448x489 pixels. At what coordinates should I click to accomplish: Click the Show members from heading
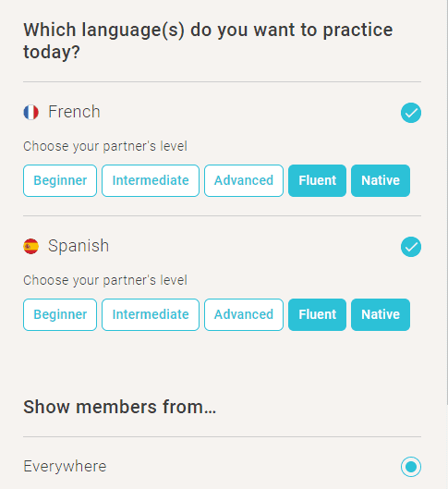coord(120,407)
